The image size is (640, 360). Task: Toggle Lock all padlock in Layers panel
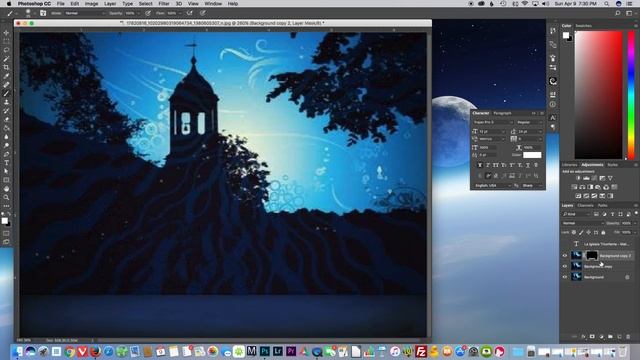click(x=603, y=232)
